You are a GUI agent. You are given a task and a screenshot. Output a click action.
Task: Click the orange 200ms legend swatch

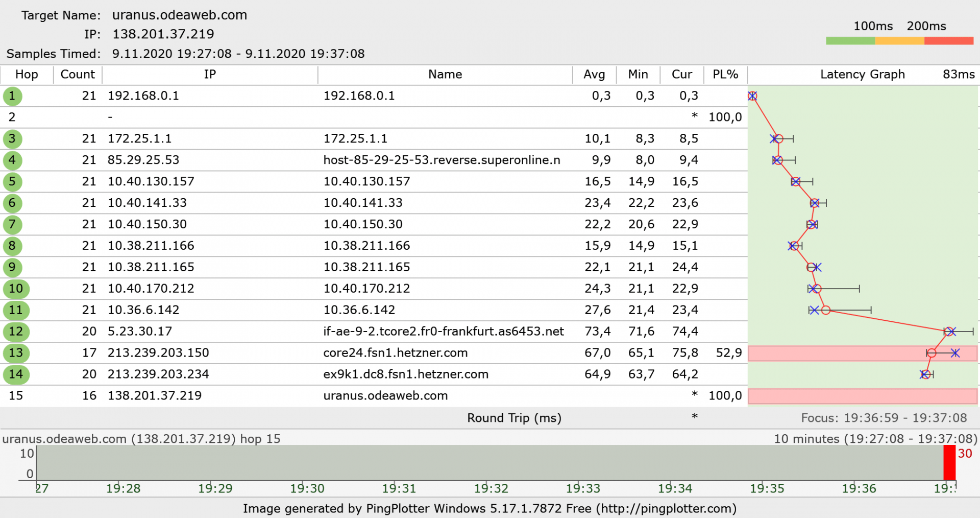pos(900,41)
